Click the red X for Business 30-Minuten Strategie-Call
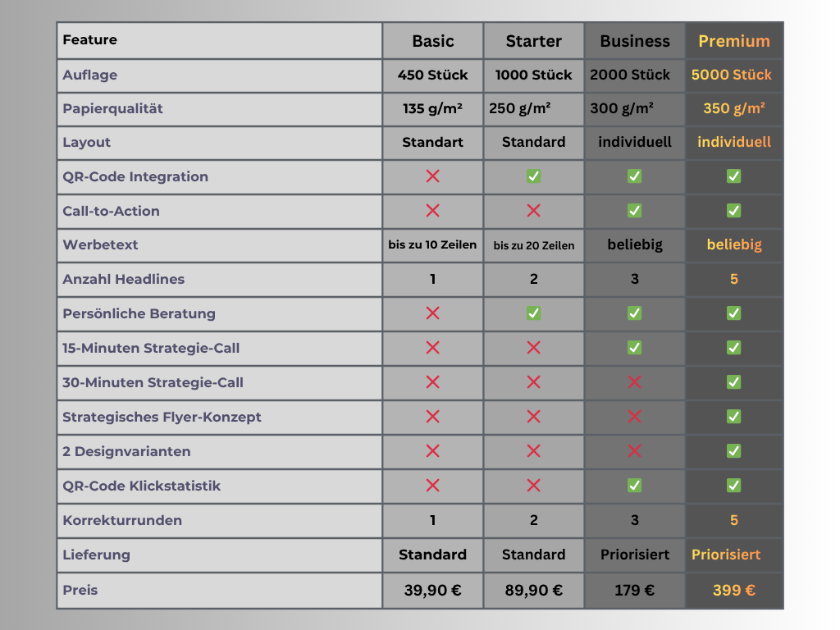The height and width of the screenshot is (630, 840). [x=634, y=382]
